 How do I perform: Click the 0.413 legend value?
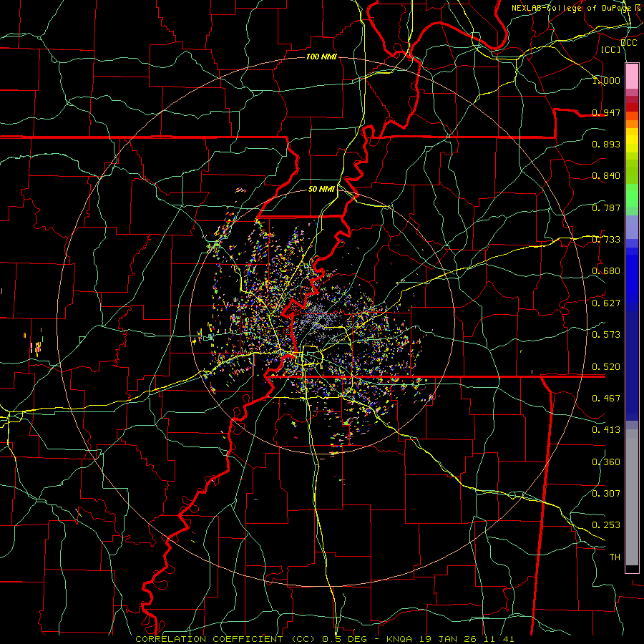[x=606, y=430]
